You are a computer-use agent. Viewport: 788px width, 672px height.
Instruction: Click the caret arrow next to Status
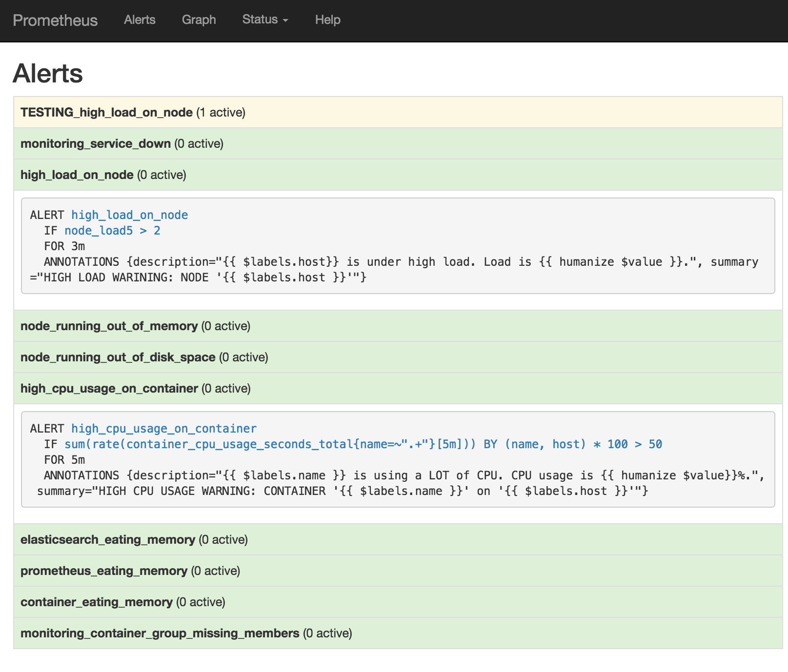pos(285,20)
